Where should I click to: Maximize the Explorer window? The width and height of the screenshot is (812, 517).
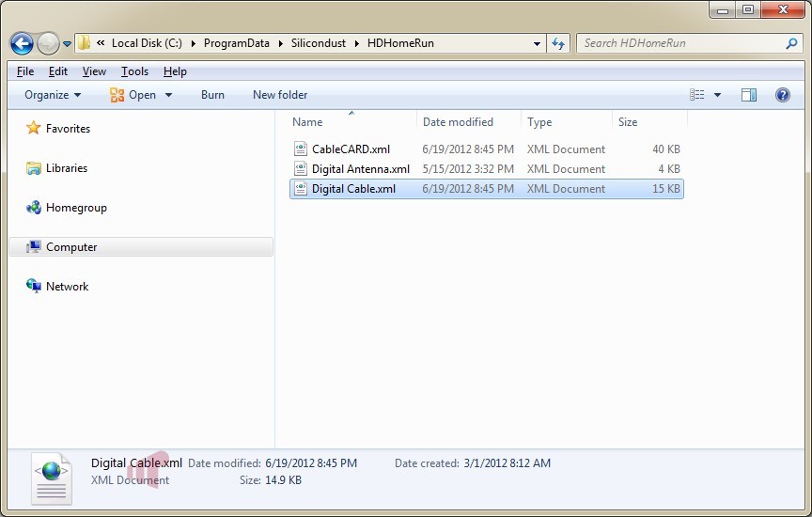pyautogui.click(x=748, y=9)
